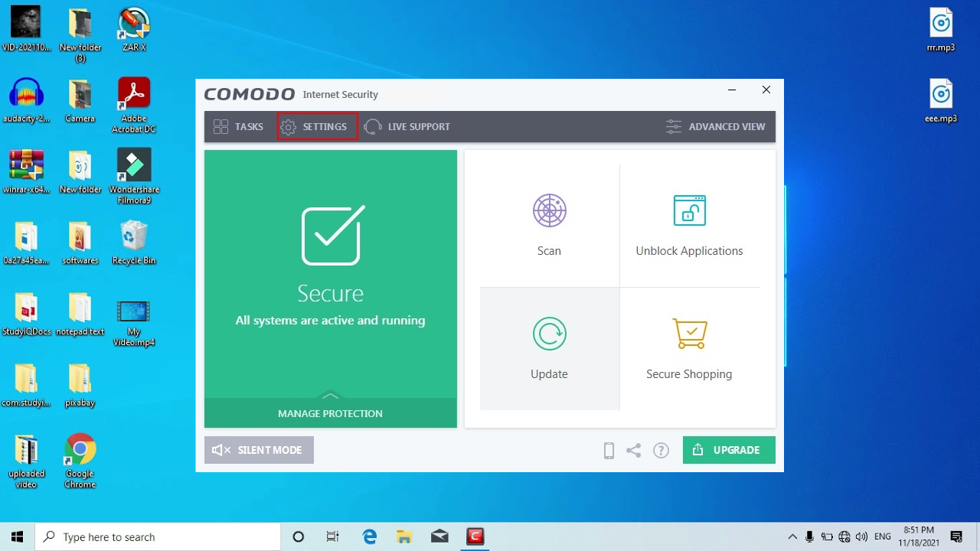980x551 pixels.
Task: Select the eee.mp3 file
Action: point(941,101)
